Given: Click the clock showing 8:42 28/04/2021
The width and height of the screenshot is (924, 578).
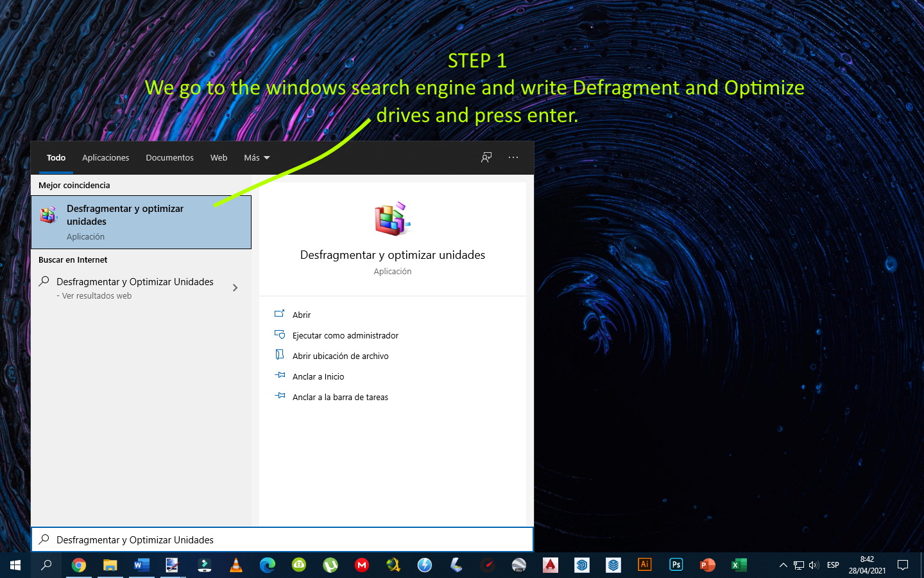Looking at the screenshot, I should 867,565.
